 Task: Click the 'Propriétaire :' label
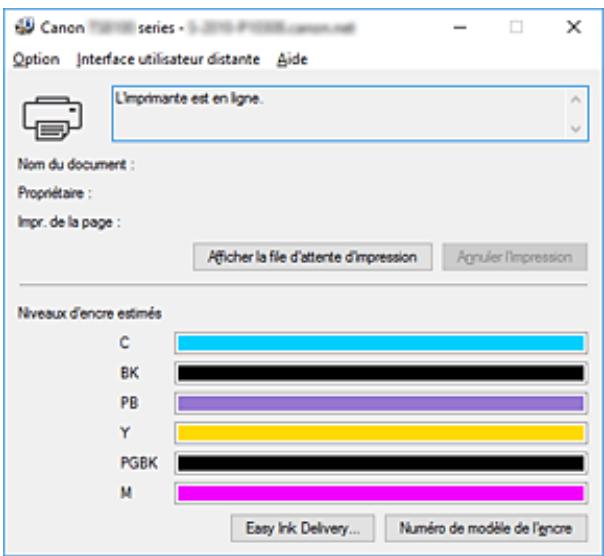[54, 193]
